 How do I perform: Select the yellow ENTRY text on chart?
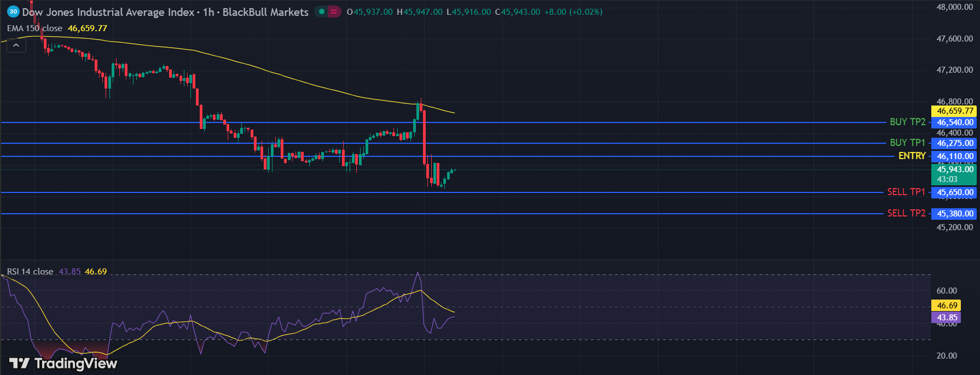pyautogui.click(x=912, y=156)
